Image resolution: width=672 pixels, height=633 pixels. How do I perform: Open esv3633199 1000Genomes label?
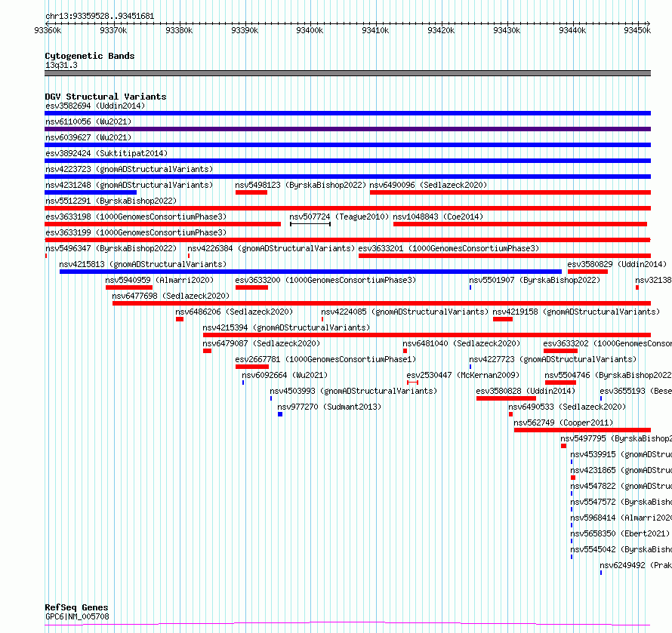tap(136, 232)
